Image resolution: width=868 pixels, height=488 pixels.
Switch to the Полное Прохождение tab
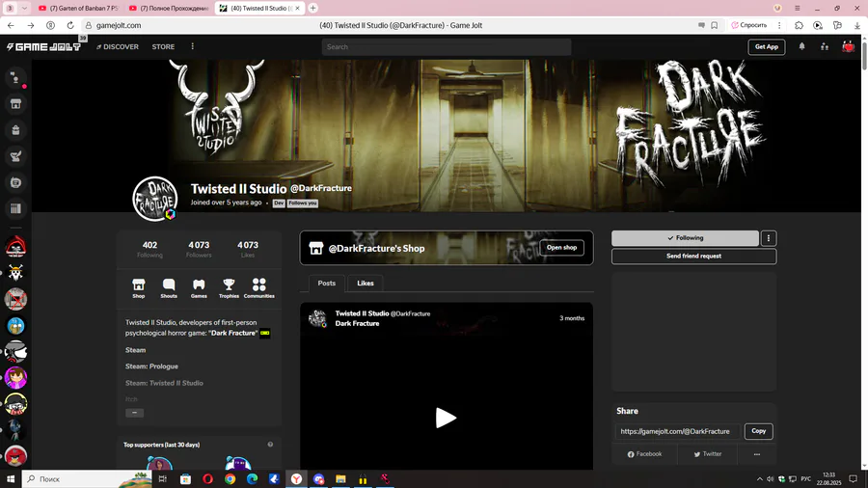(x=169, y=9)
